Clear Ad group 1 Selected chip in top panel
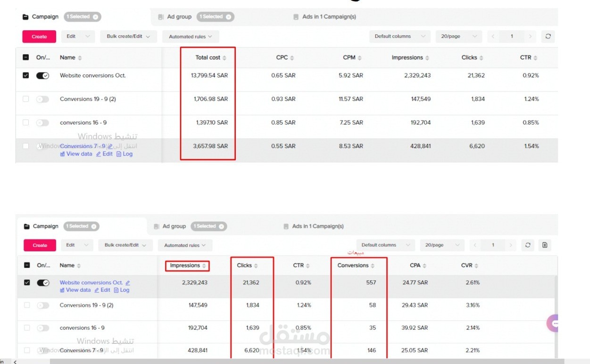The height and width of the screenshot is (364, 590). (x=229, y=17)
